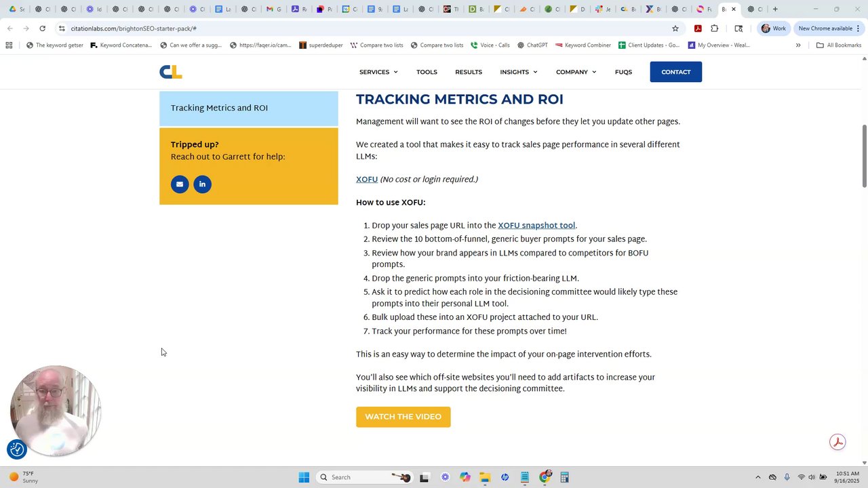Open Chrome three-dot menu

pos(858,28)
